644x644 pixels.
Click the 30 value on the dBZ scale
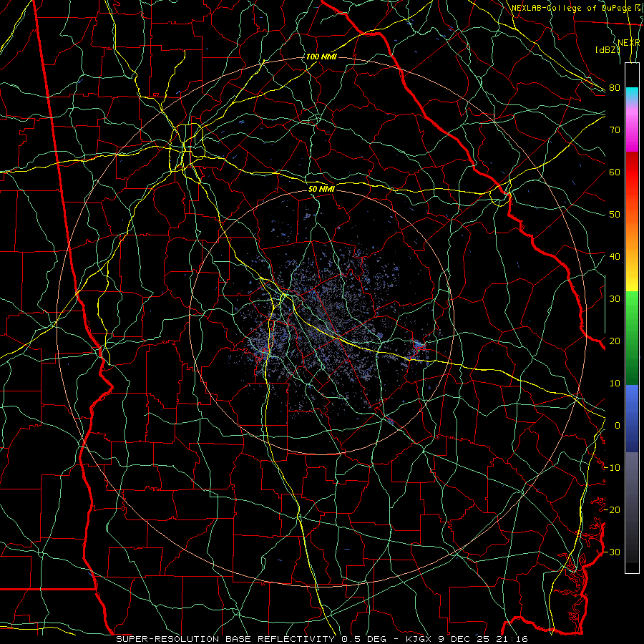pyautogui.click(x=615, y=298)
